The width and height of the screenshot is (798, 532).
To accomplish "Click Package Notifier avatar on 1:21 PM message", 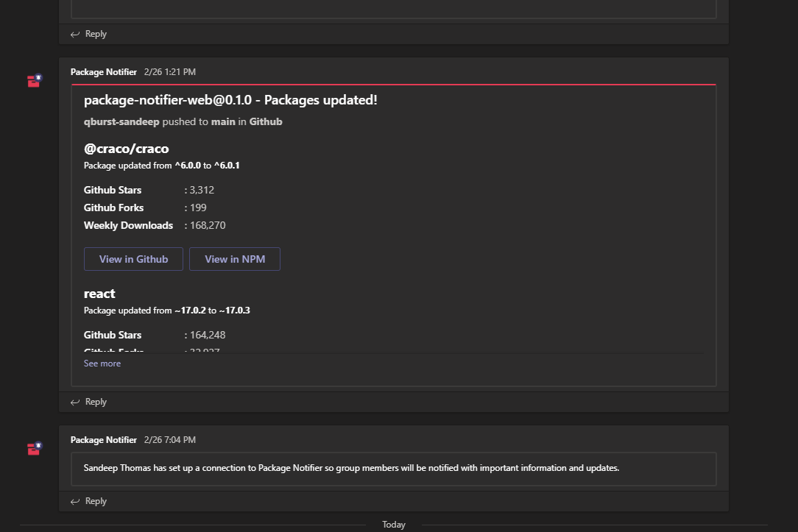I will (35, 81).
